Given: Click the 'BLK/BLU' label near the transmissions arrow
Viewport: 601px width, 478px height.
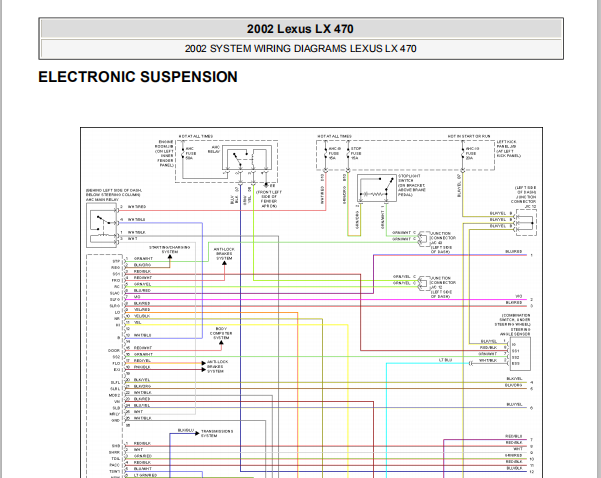Looking at the screenshot, I should (186, 431).
